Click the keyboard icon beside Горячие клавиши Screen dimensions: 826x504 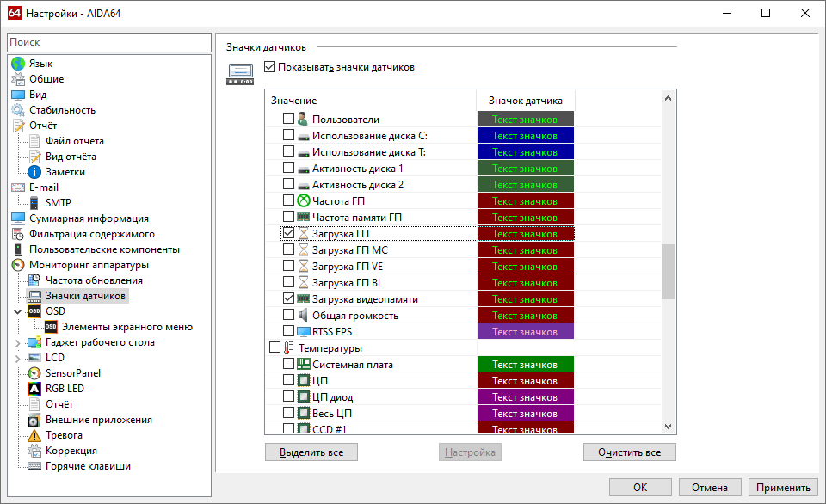pyautogui.click(x=34, y=466)
